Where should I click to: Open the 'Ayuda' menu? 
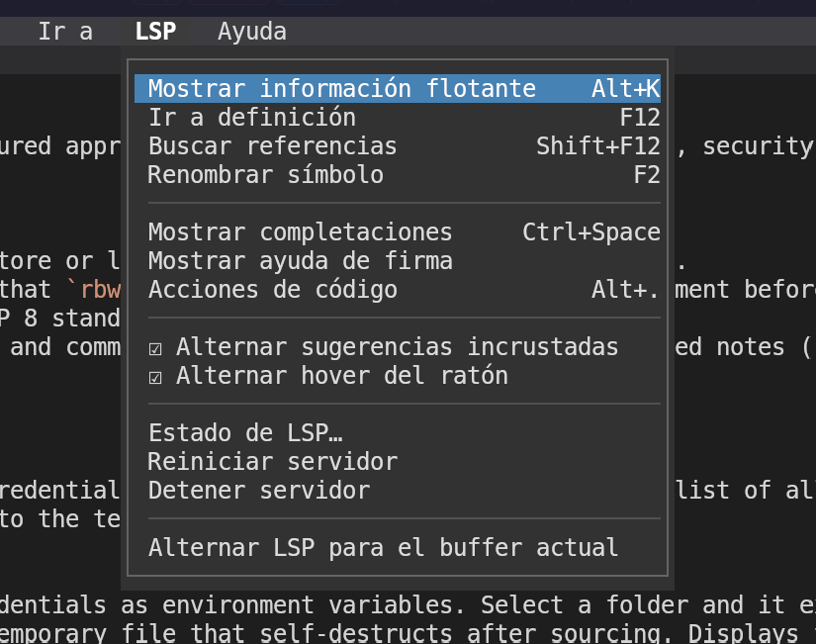coord(251,31)
